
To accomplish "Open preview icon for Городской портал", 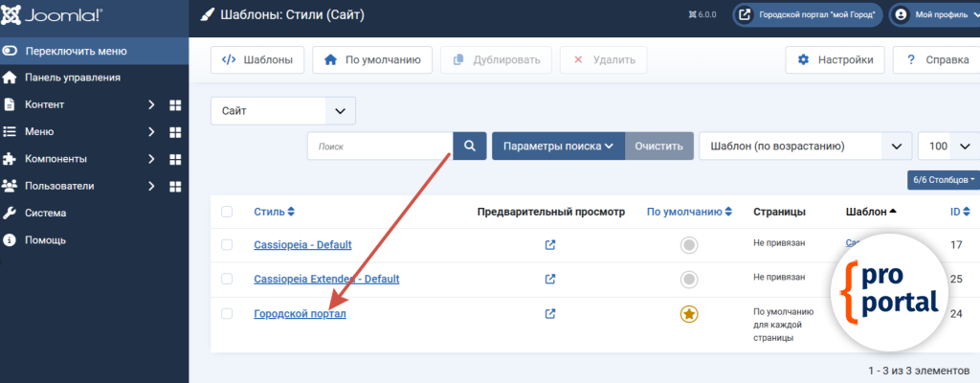I will 550,313.
